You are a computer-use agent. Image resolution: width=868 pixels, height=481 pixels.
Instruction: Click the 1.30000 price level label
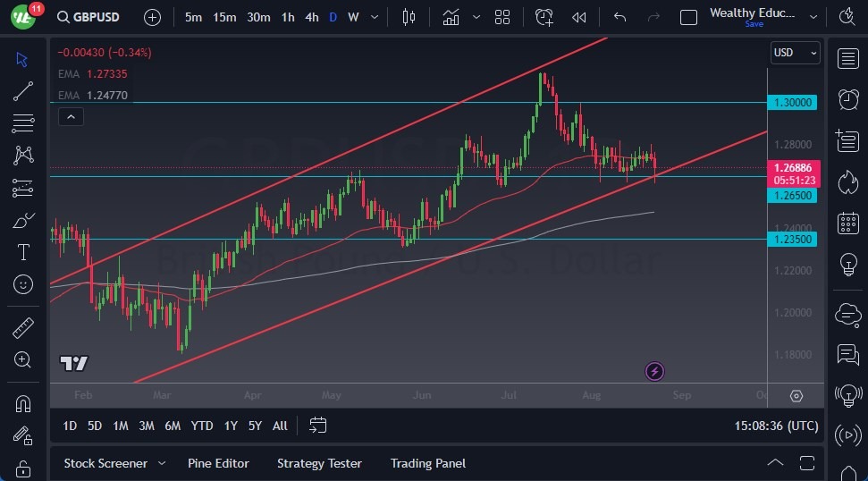click(792, 103)
